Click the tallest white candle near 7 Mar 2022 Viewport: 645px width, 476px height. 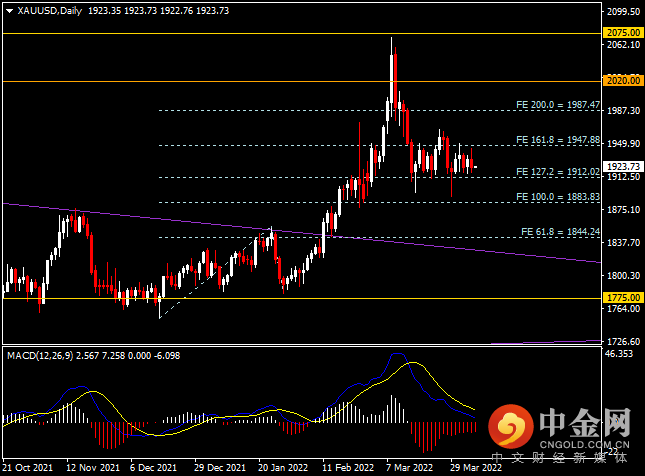[391, 76]
